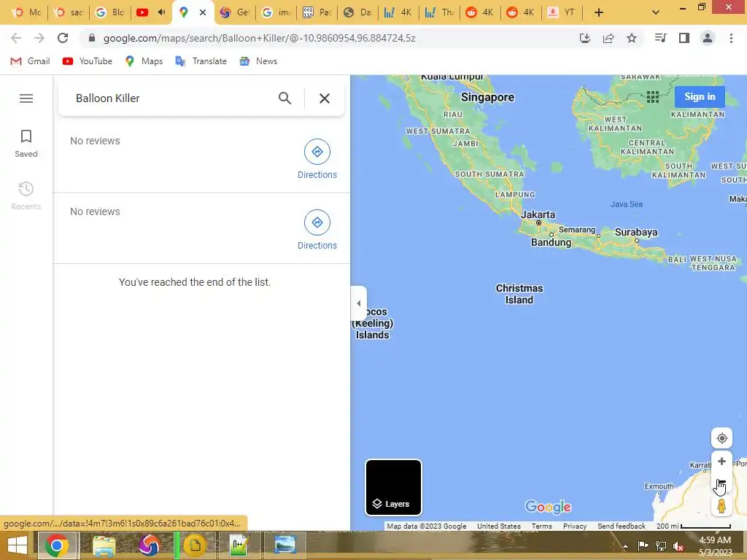
Task: Mute the YouTube tab audio icon
Action: [161, 12]
